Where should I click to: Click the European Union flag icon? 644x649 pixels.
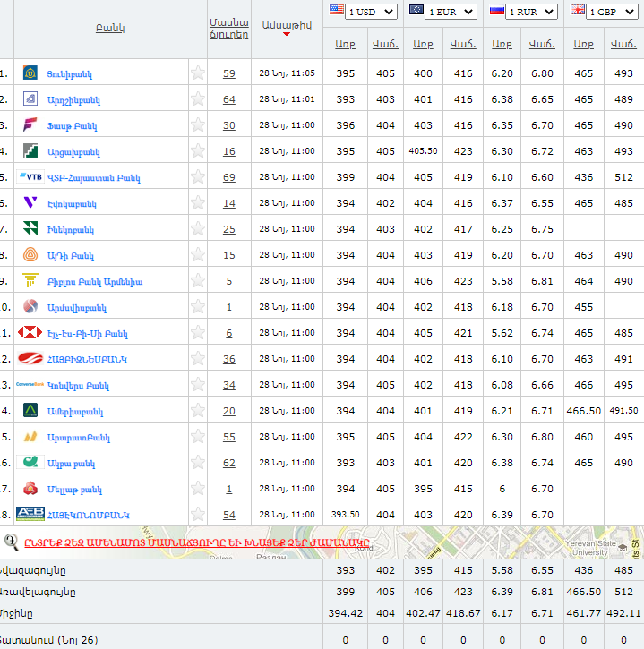[416, 10]
